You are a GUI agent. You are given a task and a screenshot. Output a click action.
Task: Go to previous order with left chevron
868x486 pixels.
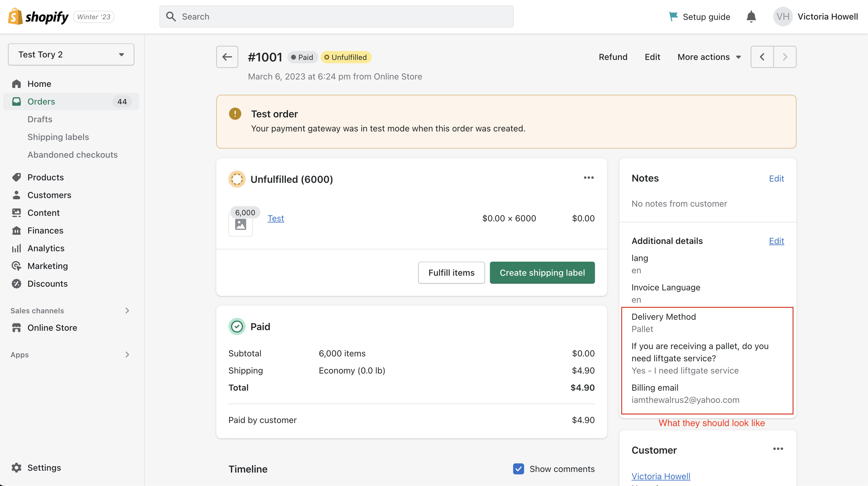pos(762,57)
